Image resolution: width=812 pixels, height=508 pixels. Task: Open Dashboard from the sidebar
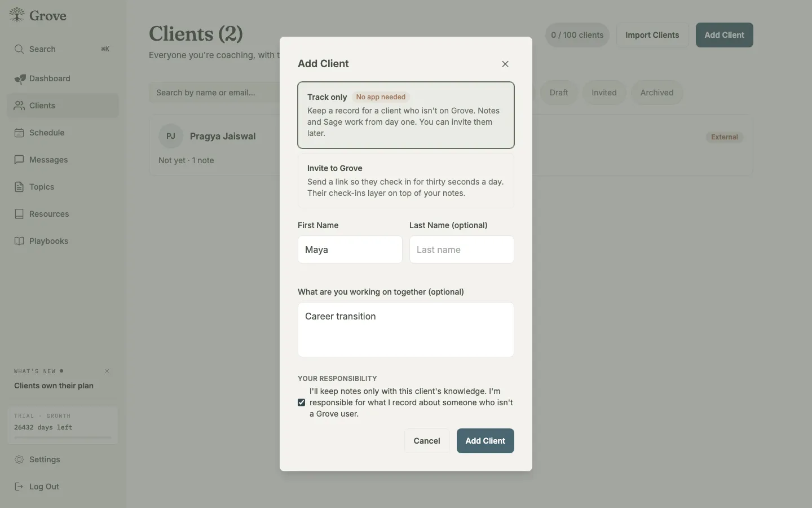tap(63, 78)
